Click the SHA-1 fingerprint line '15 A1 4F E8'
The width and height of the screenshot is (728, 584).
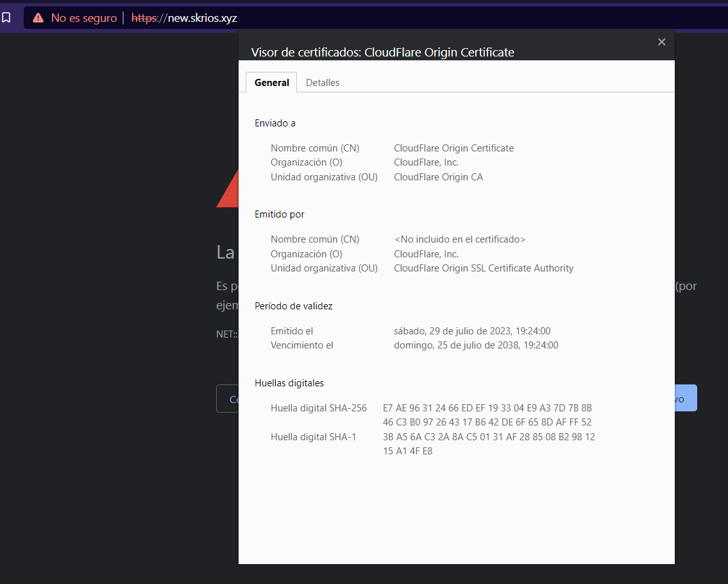pos(408,451)
